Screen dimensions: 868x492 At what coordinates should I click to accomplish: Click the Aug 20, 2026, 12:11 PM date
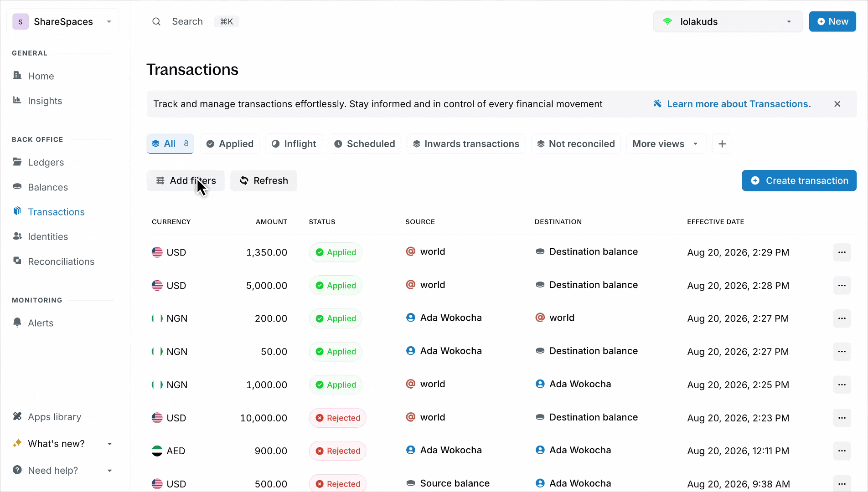(738, 451)
